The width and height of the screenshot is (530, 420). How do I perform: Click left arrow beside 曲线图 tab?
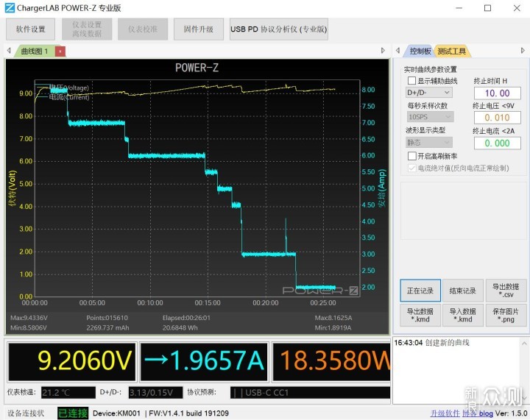(9, 51)
